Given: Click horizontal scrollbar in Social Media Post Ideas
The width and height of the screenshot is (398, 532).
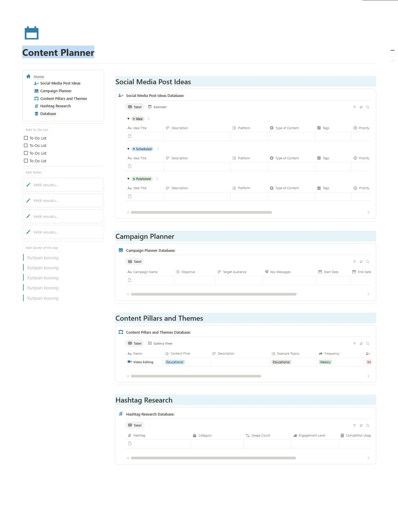Looking at the screenshot, I should tap(202, 212).
